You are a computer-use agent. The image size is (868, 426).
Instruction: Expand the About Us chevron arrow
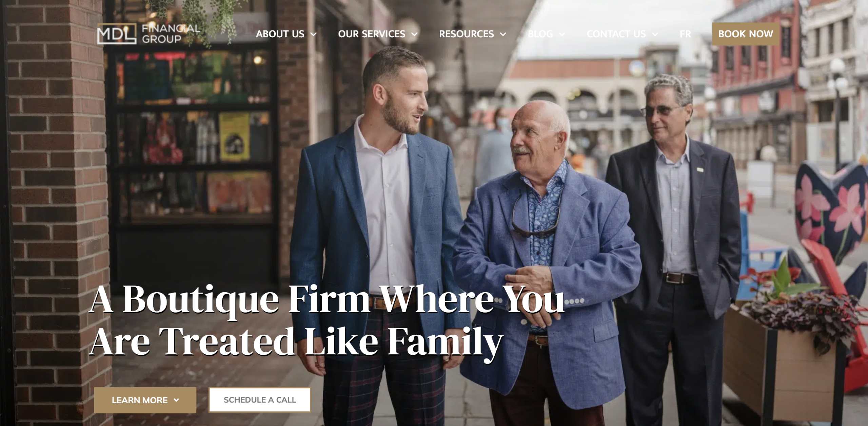pos(313,34)
